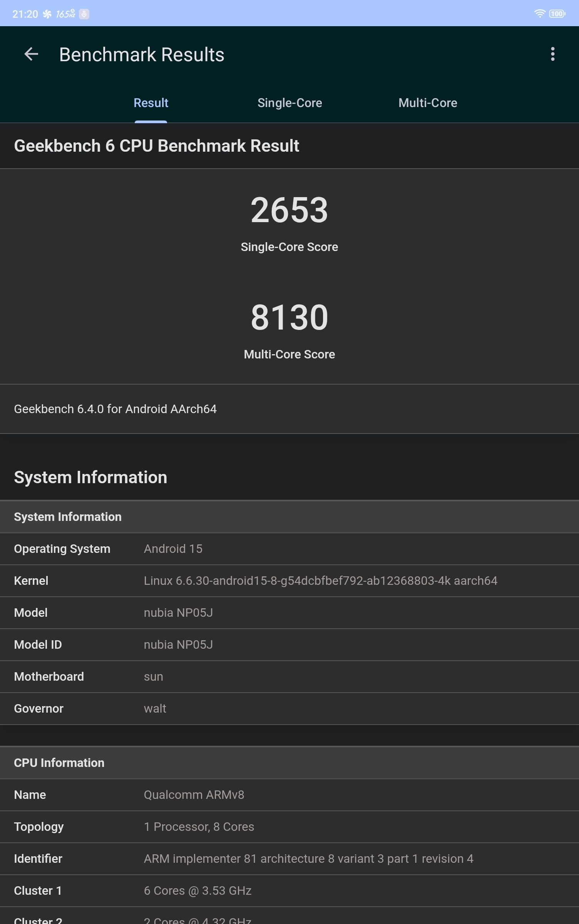Image resolution: width=579 pixels, height=924 pixels.
Task: Tap the 1 Processor, 8 Cores value
Action: [x=199, y=827]
